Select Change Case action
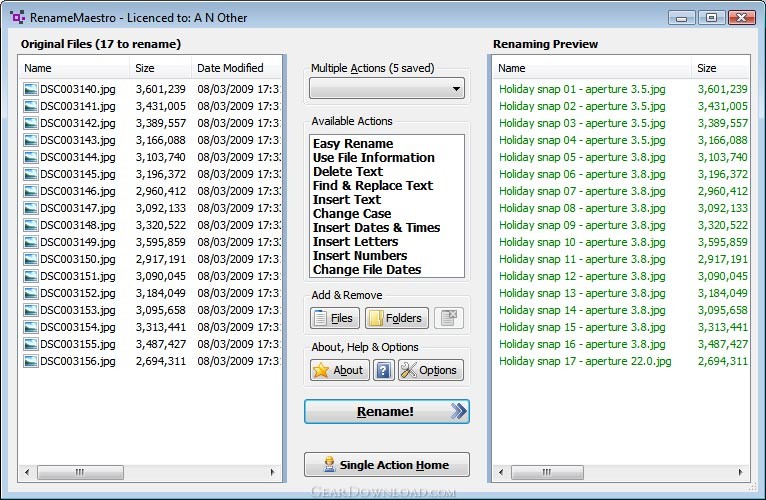 [x=352, y=214]
